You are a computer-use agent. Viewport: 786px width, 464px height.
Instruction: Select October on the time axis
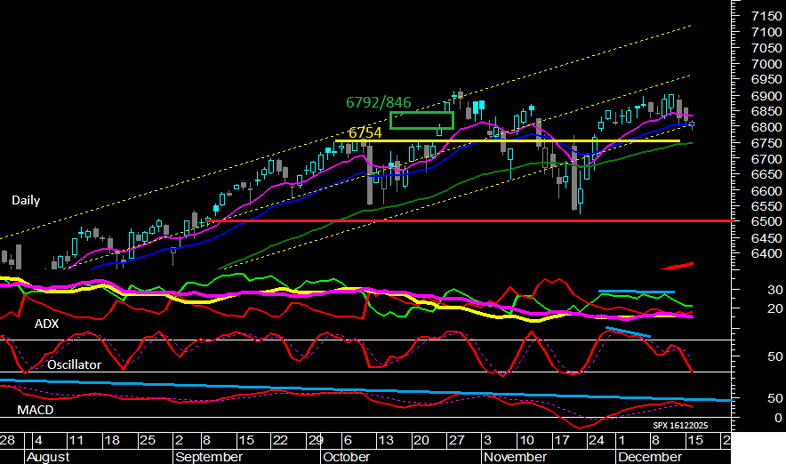click(348, 455)
